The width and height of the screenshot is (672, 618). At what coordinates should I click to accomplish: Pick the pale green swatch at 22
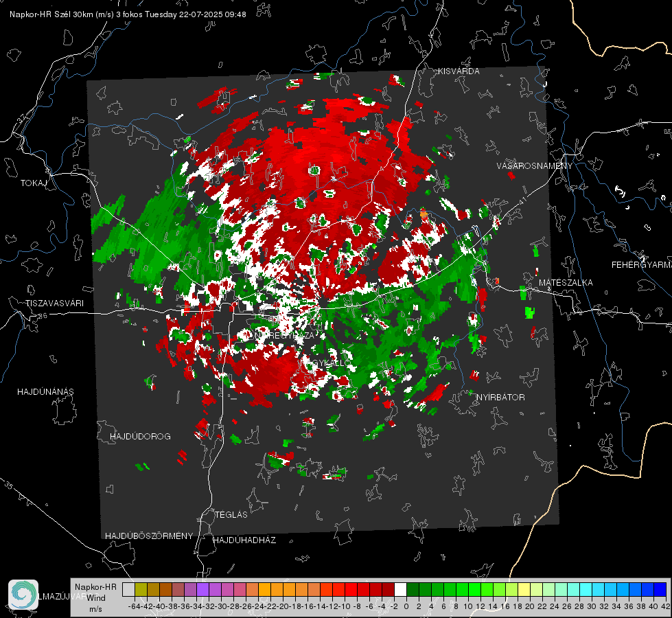[x=548, y=590]
